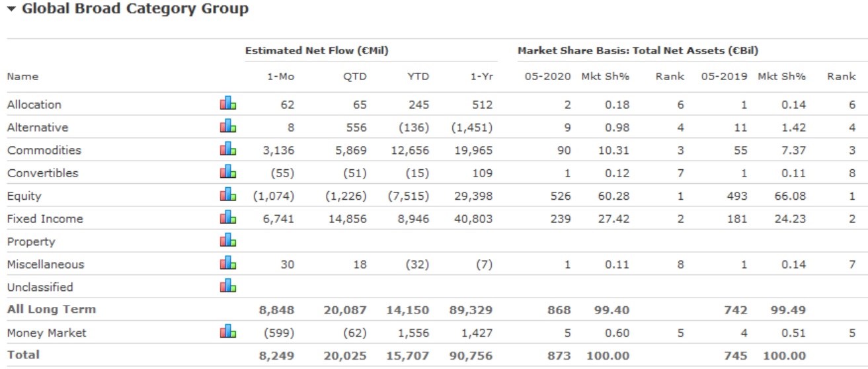Click the QTD column header
Viewport: 868px width, 369px height.
(355, 77)
